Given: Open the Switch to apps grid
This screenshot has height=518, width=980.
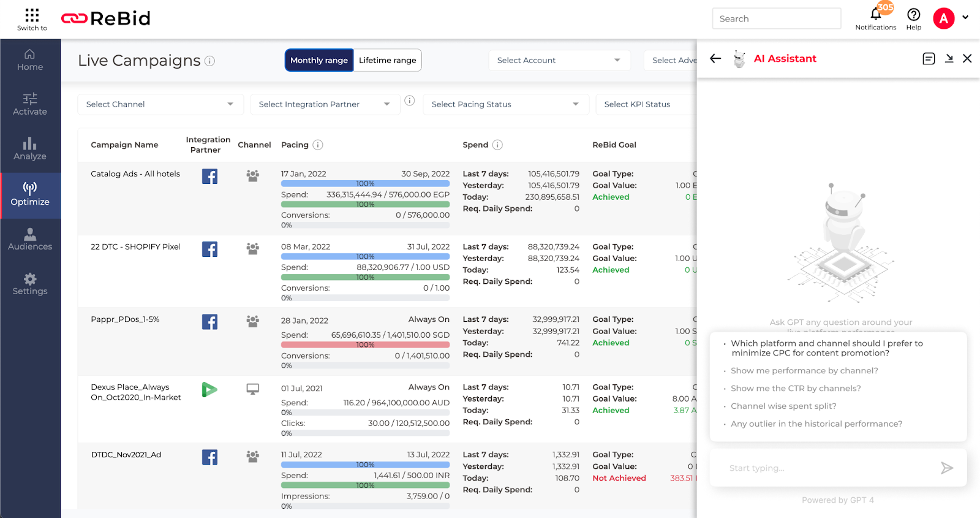Looking at the screenshot, I should [32, 15].
